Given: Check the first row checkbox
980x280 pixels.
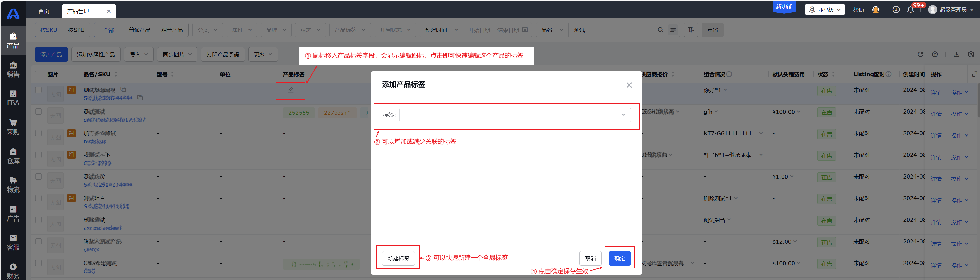Looking at the screenshot, I should (x=38, y=90).
